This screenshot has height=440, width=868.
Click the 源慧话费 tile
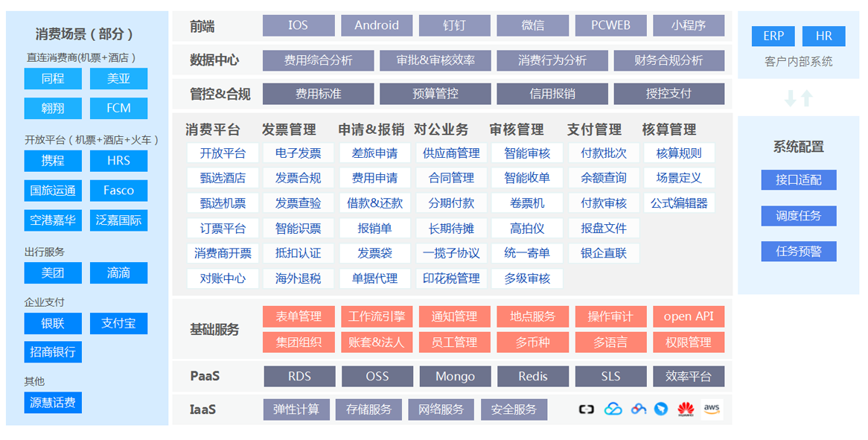click(x=53, y=402)
